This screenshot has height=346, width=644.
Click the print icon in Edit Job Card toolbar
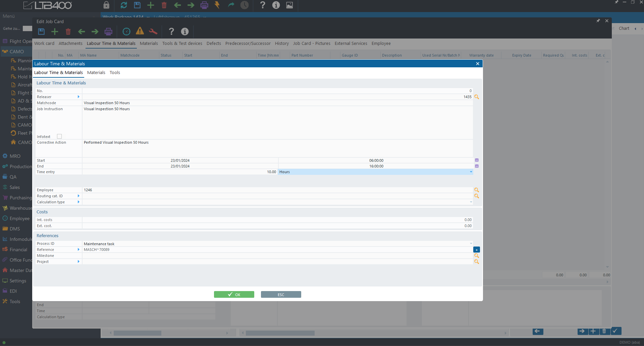pyautogui.click(x=108, y=31)
